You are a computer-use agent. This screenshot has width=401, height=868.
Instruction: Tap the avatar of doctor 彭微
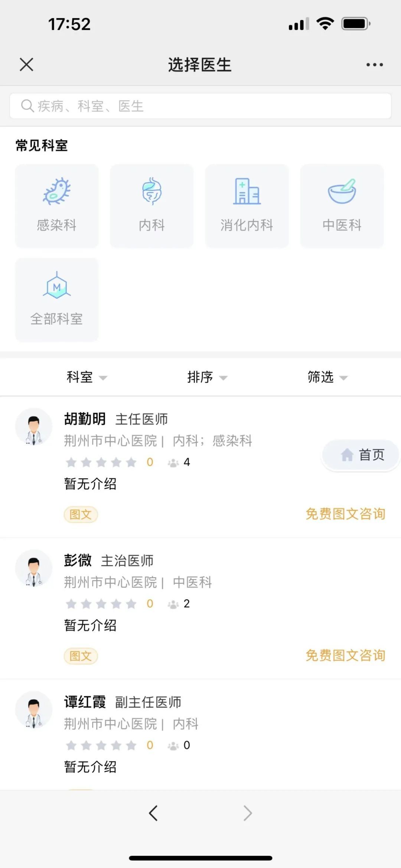pyautogui.click(x=34, y=568)
